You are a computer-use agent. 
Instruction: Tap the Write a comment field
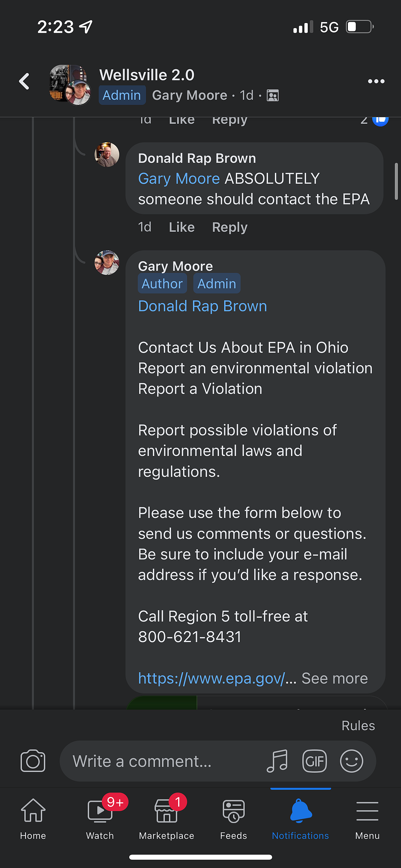coord(163,761)
